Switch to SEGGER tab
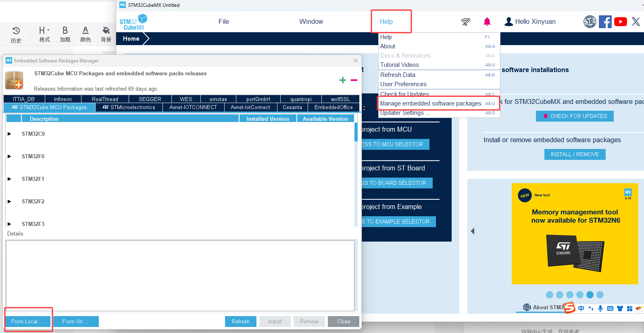Screen dimensions: 644x333 [x=150, y=99]
